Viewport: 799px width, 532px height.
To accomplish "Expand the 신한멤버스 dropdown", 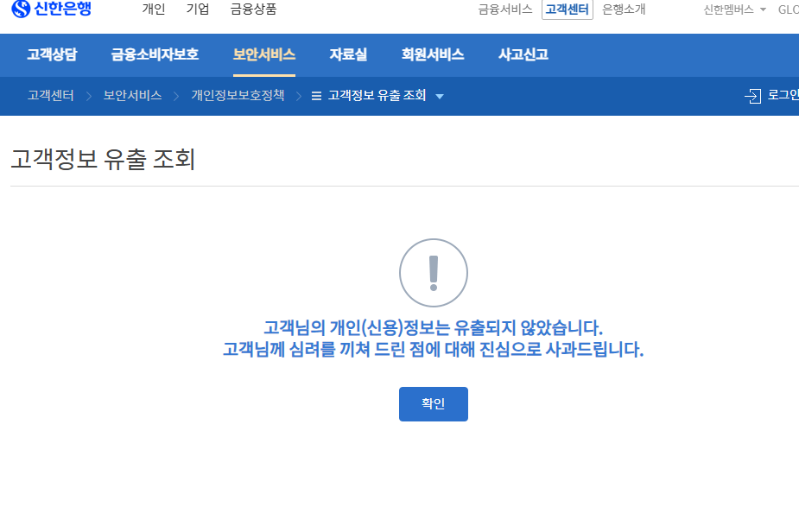I will coord(734,9).
